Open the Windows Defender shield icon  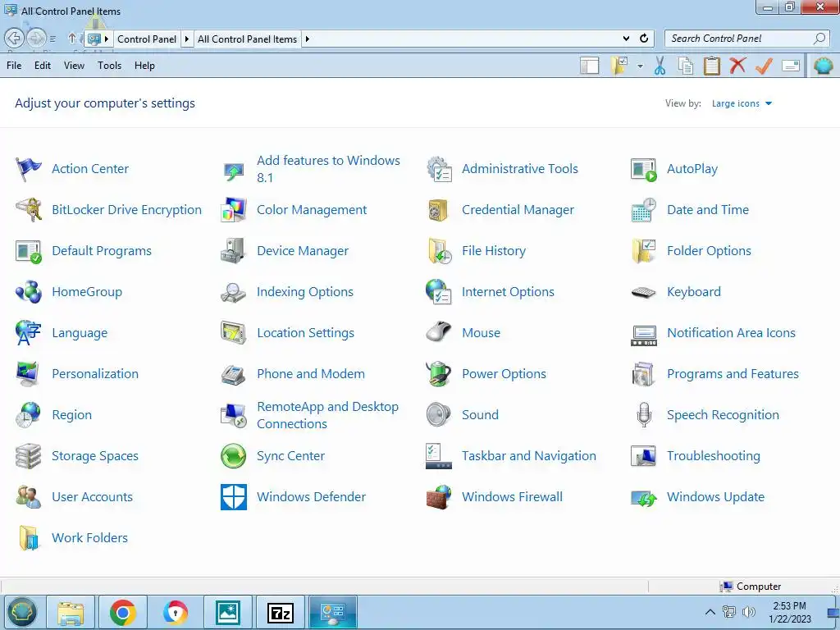pos(234,497)
